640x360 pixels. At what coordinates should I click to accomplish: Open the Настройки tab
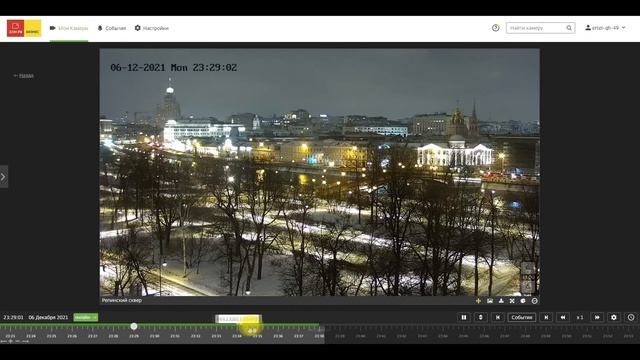tap(151, 28)
